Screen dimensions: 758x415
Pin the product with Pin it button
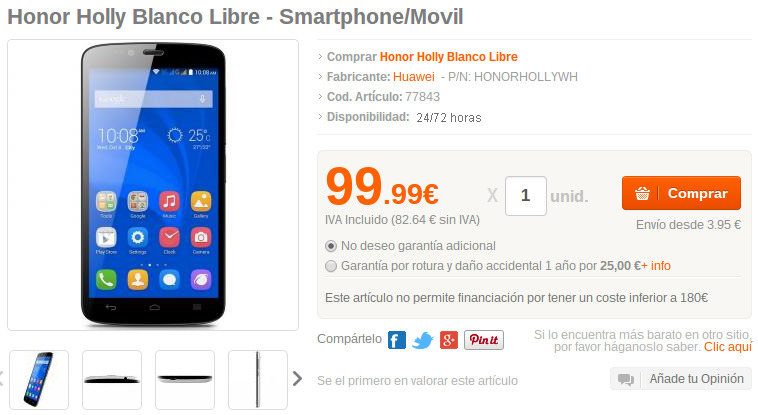[x=484, y=340]
